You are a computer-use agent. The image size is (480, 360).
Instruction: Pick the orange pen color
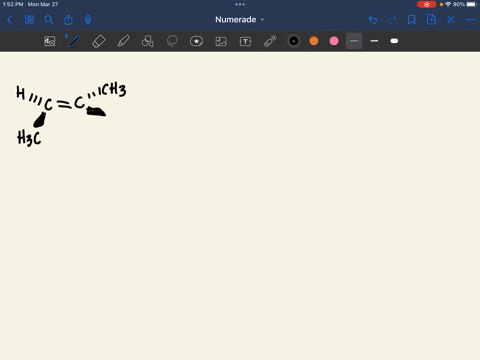(x=314, y=41)
